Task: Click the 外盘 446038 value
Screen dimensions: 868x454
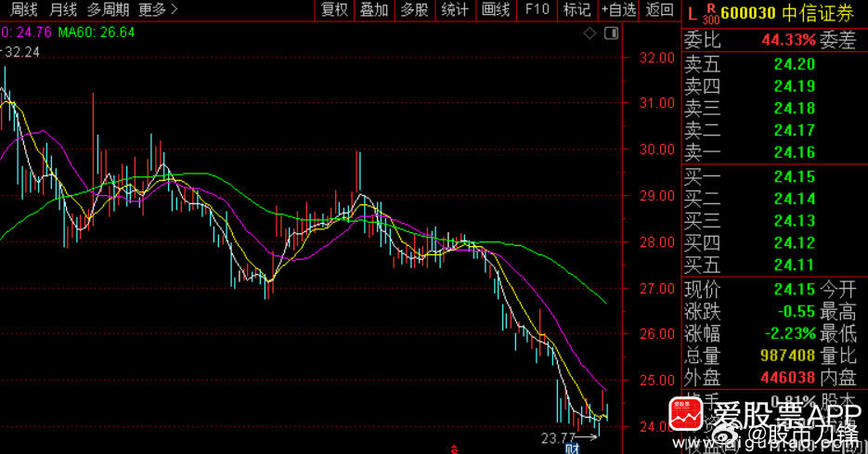Action: click(788, 378)
